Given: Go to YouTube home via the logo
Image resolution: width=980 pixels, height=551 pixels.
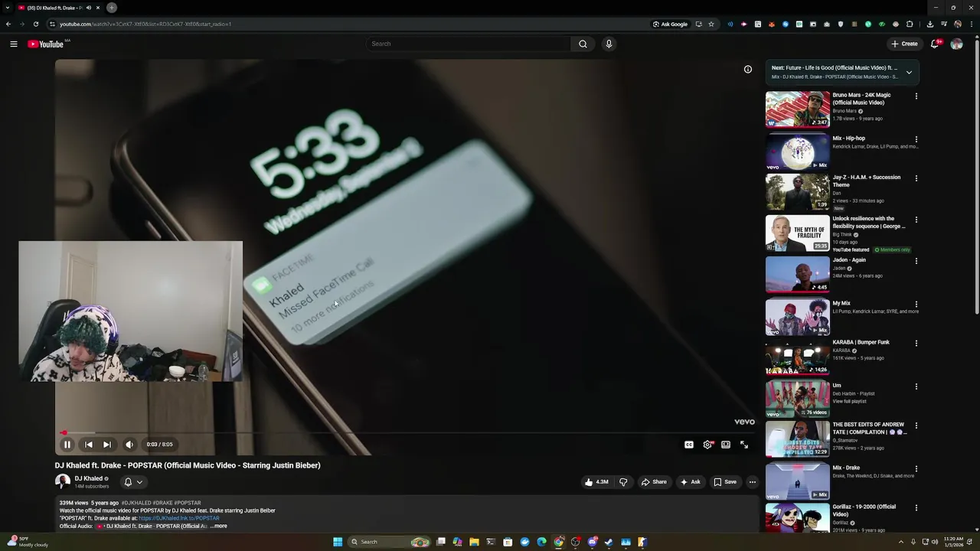Looking at the screenshot, I should [x=46, y=44].
